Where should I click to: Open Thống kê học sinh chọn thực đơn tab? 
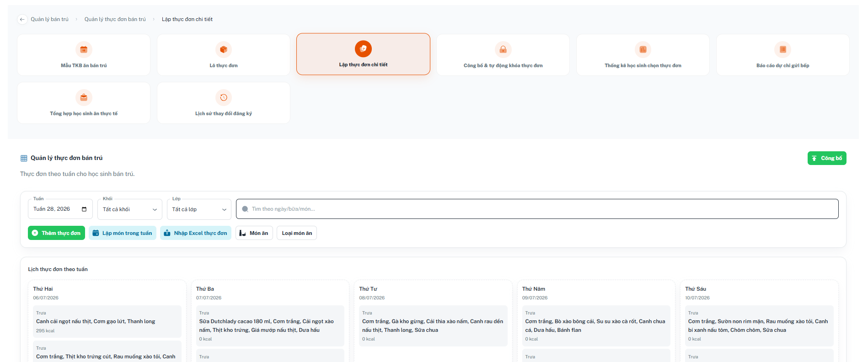pyautogui.click(x=643, y=55)
